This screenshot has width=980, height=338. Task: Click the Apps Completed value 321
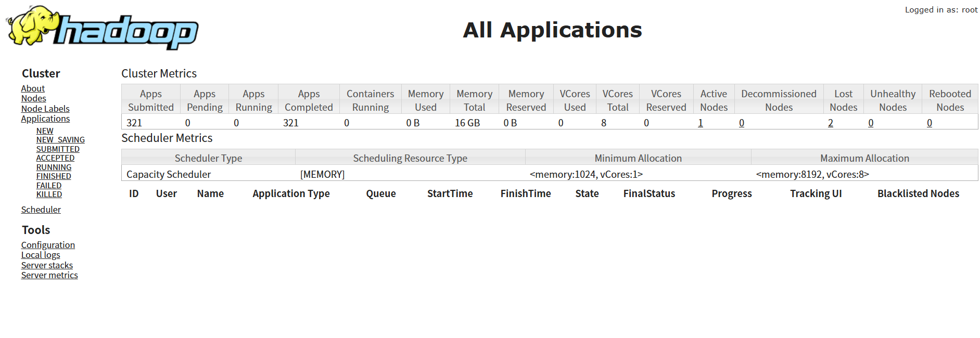coord(291,123)
